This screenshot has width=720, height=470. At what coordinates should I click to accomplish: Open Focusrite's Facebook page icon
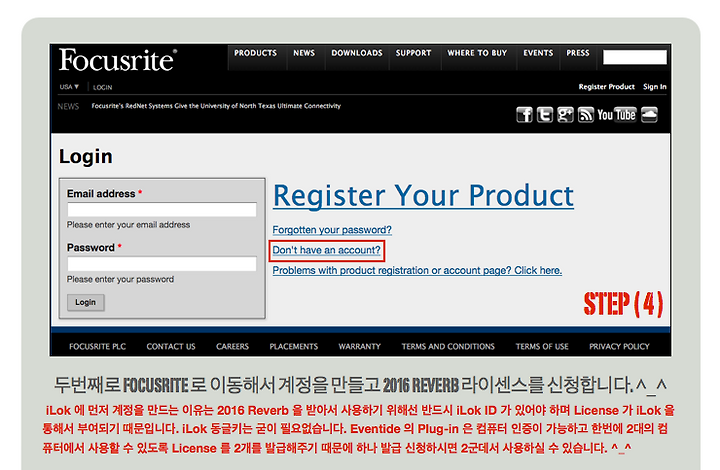pyautogui.click(x=524, y=115)
